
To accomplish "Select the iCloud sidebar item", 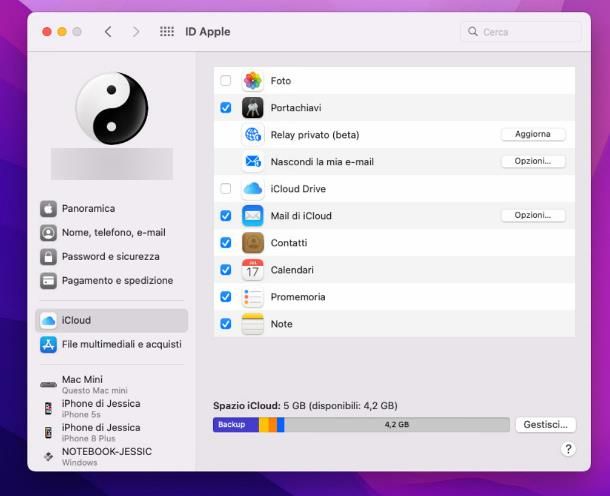I will click(x=112, y=321).
